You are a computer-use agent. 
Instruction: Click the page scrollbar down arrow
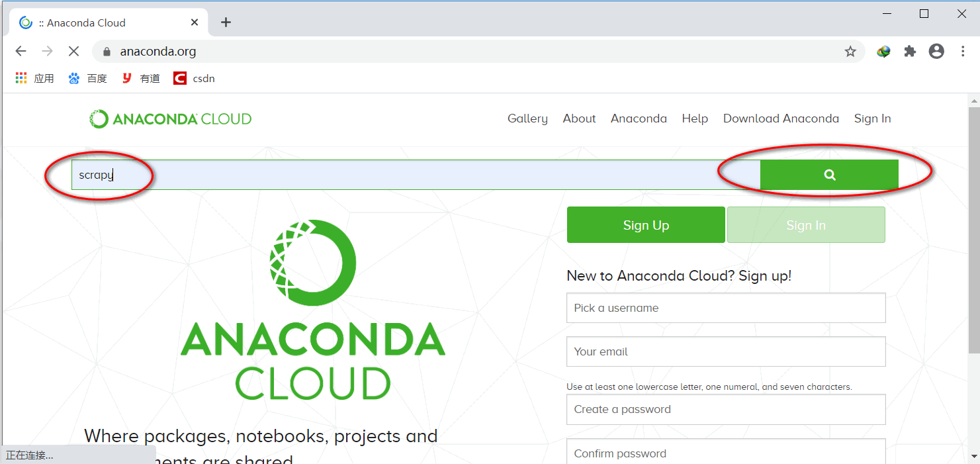pos(974,456)
